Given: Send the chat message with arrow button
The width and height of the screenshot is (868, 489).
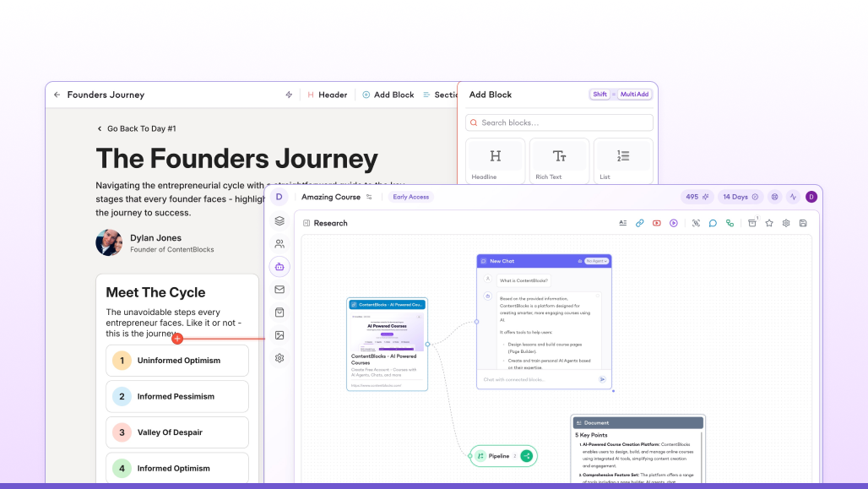Looking at the screenshot, I should pos(602,379).
